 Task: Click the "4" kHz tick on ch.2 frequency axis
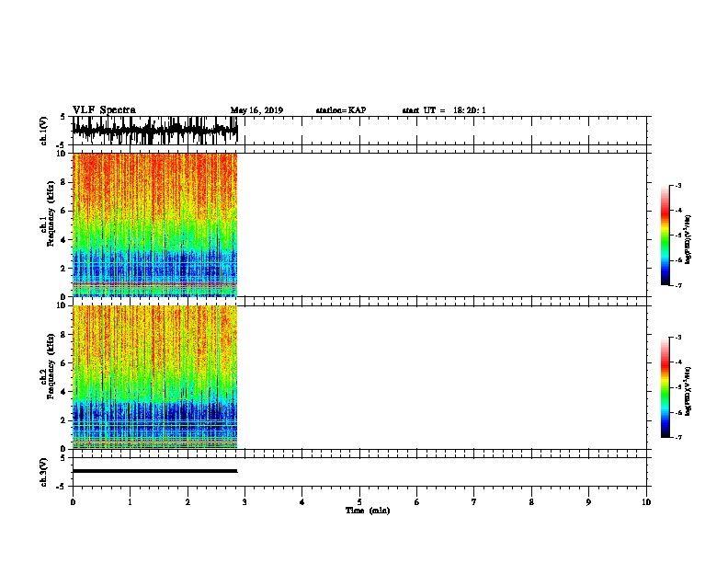pyautogui.click(x=63, y=392)
